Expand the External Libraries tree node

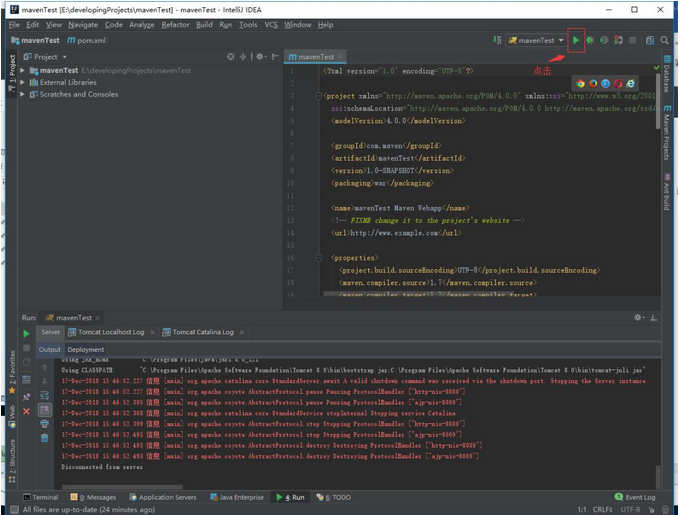pos(23,82)
